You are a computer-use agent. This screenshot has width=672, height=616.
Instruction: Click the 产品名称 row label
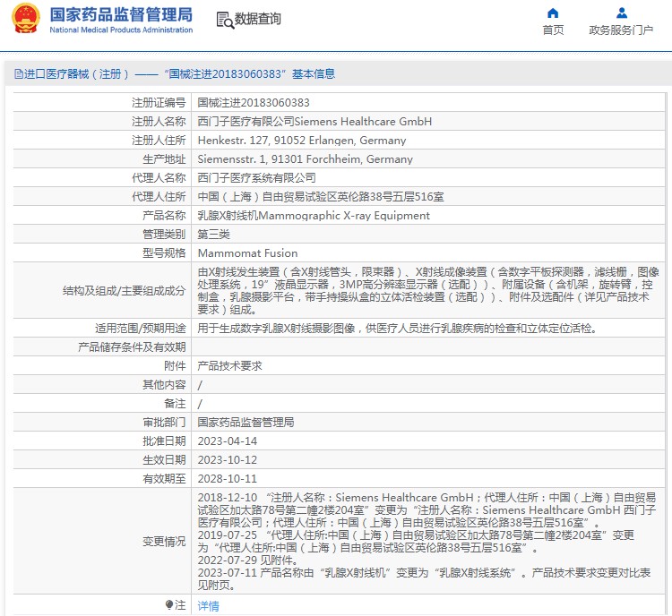[164, 216]
